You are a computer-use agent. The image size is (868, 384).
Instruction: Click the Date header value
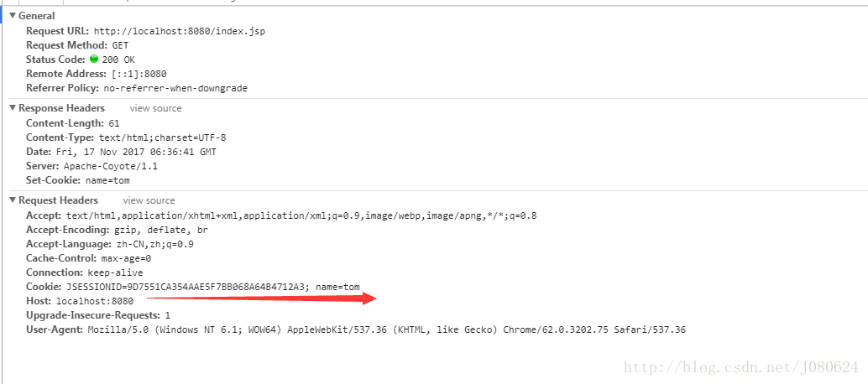point(136,152)
